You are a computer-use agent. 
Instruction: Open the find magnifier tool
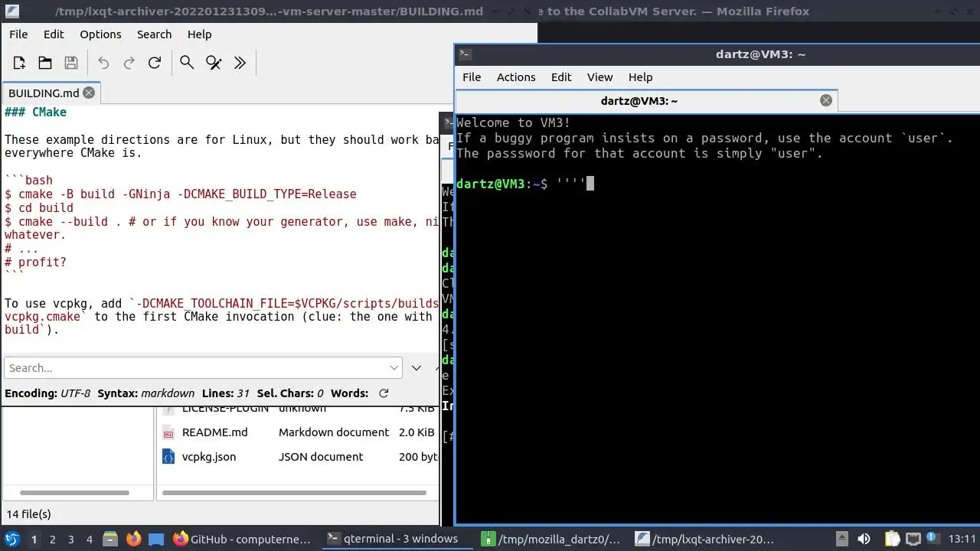click(187, 63)
